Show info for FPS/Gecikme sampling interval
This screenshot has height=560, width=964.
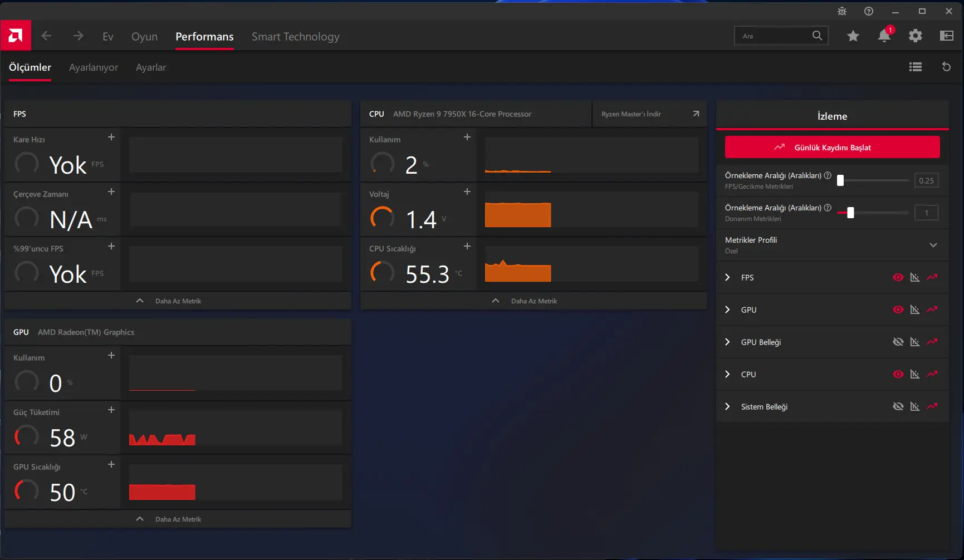click(828, 175)
